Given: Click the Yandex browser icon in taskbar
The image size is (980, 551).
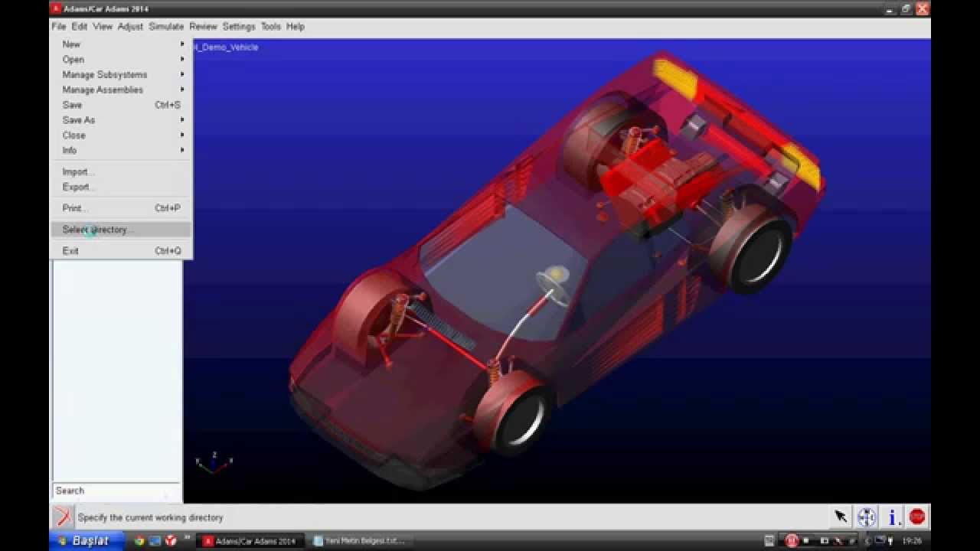Looking at the screenshot, I should pyautogui.click(x=171, y=541).
